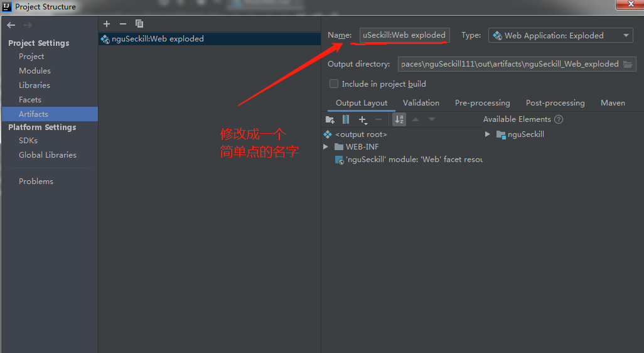644x353 pixels.
Task: Switch to the Output Layout tab
Action: [362, 103]
